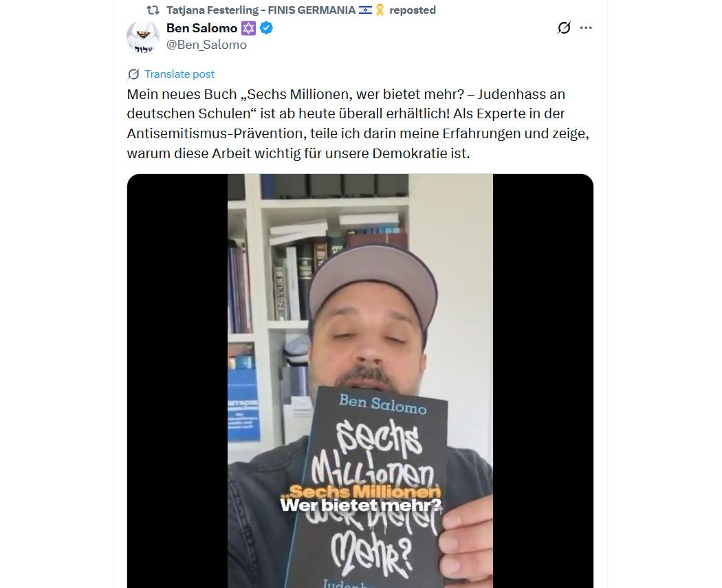Click Ben Salomo's profile avatar
Viewport: 722px width, 588px height.
pos(143,37)
